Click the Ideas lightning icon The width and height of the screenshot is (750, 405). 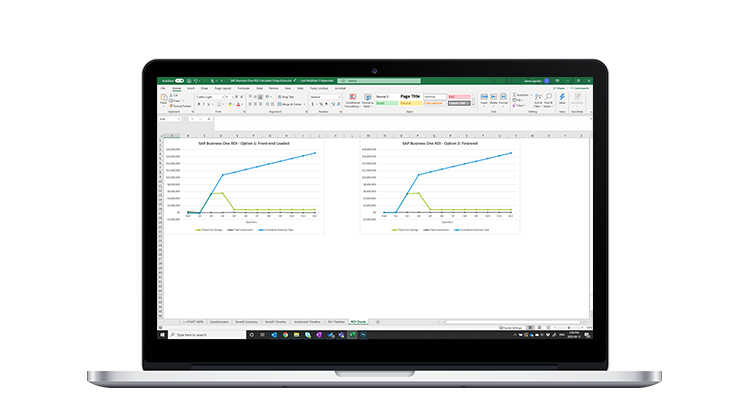562,99
